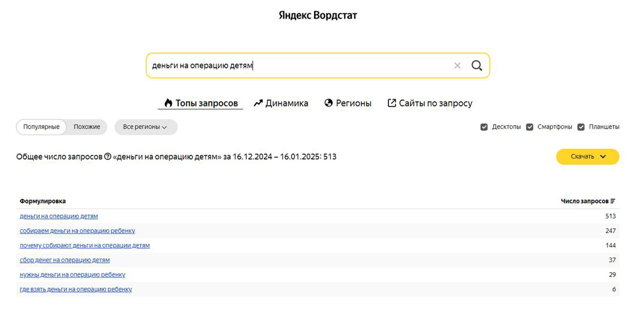Click the sort icon beside Число запросов

[x=613, y=201]
